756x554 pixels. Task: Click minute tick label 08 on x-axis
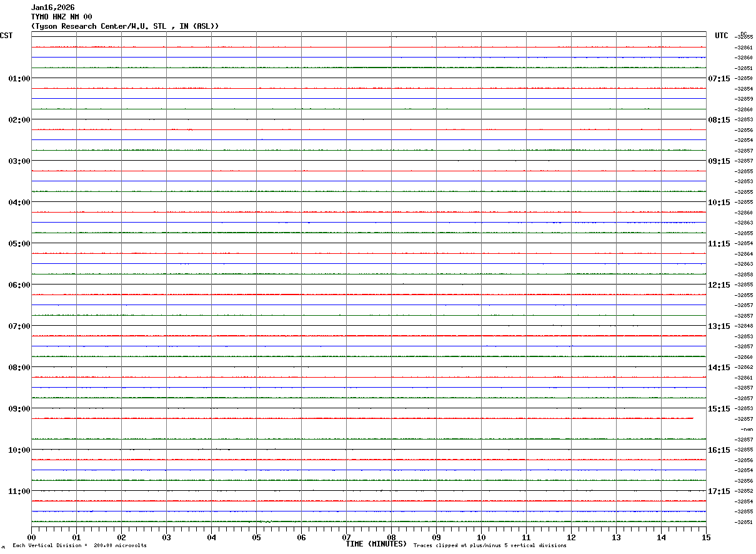[x=391, y=537]
